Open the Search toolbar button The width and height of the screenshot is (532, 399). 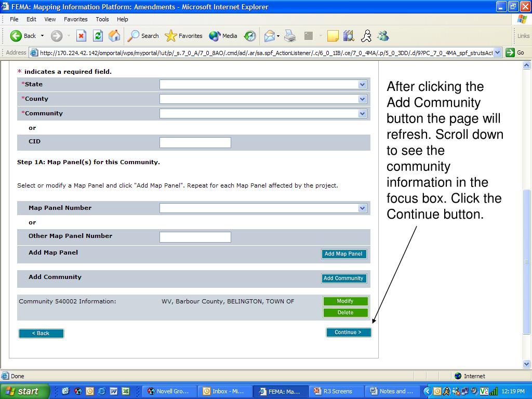click(143, 36)
